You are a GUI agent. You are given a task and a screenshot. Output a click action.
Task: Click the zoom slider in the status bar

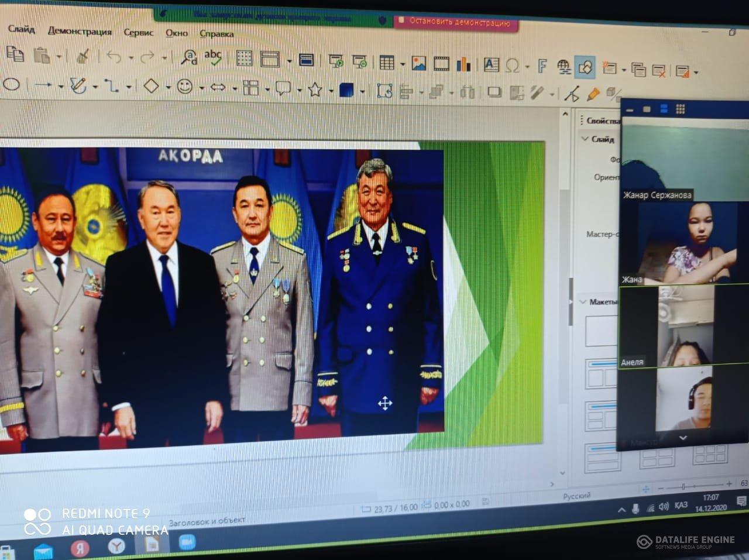coord(683,487)
